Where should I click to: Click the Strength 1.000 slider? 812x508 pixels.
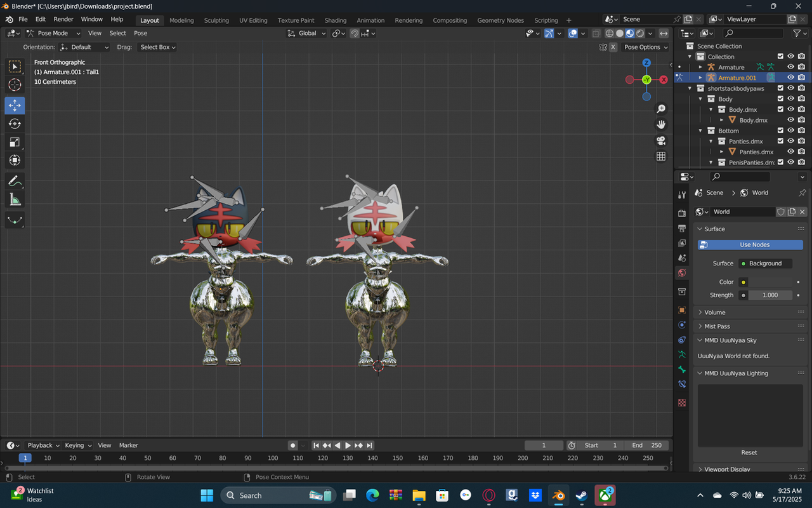point(769,295)
